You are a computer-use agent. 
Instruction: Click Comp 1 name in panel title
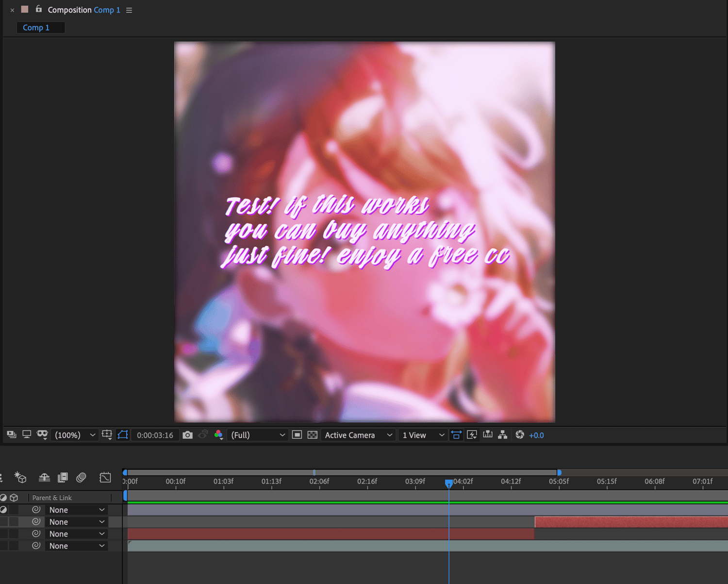point(107,10)
